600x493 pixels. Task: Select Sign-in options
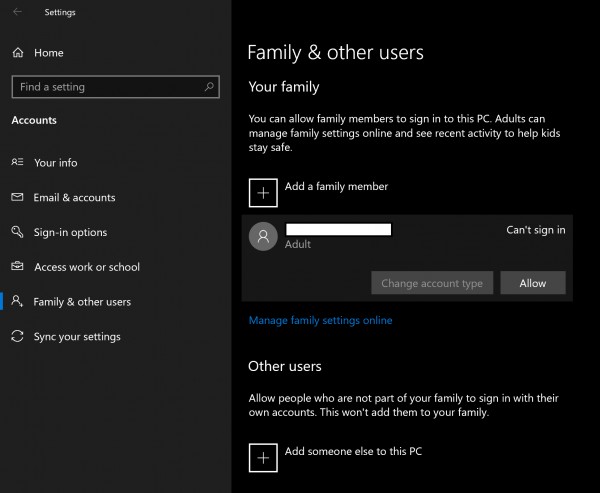coord(70,232)
